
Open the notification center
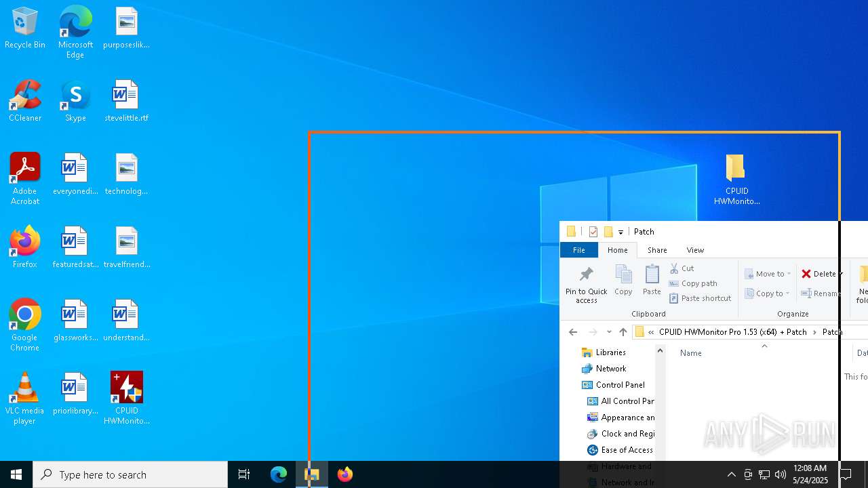point(846,474)
